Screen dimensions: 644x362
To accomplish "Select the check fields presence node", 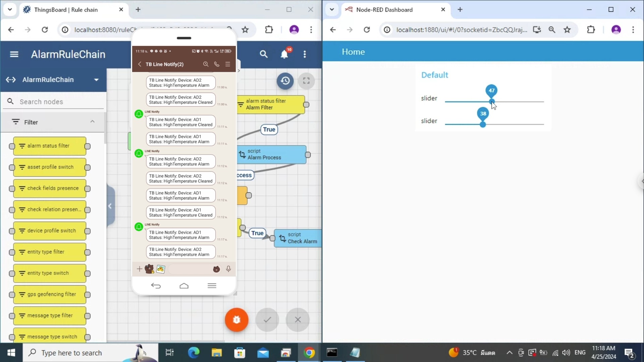I will [x=50, y=188].
